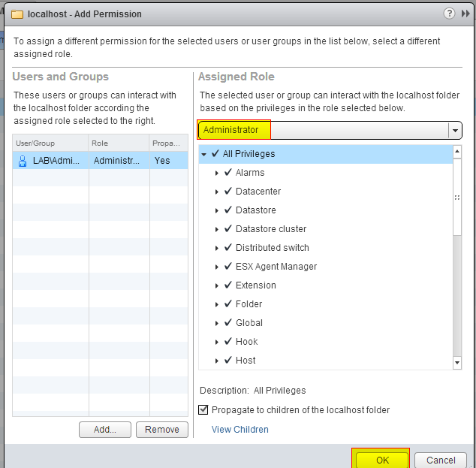This screenshot has height=468, width=476.
Task: Select the Global privilege item
Action: coord(249,323)
